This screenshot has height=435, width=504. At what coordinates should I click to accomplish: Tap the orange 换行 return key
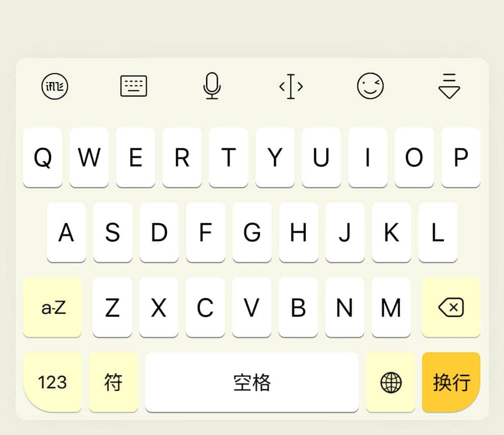[x=451, y=382]
